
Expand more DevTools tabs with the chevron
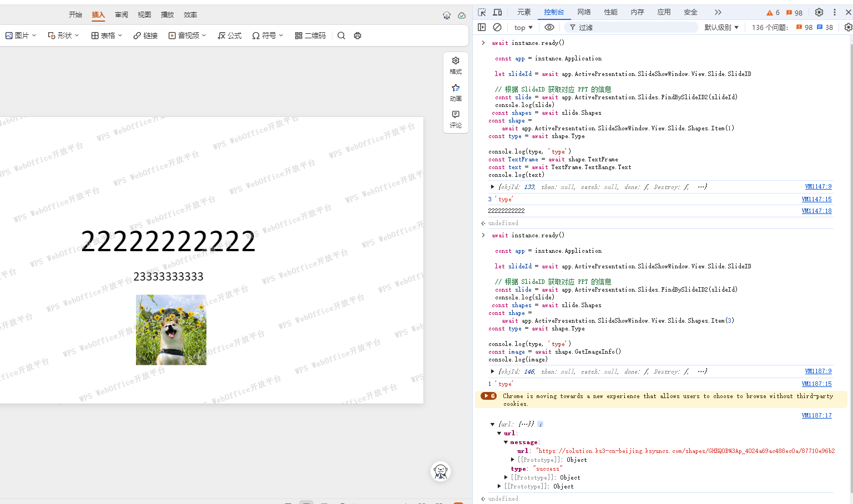[x=718, y=12]
